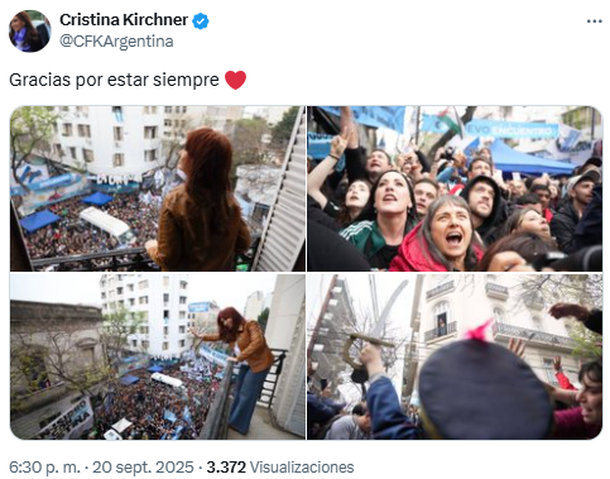Click the dark blue beret in bottom-right photo
Viewport: 610px width, 479px height.
tap(484, 389)
